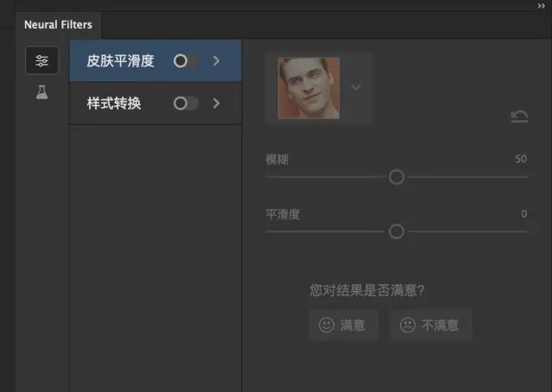The height and width of the screenshot is (392, 552).
Task: Click the happy smiley face icon
Action: (327, 325)
